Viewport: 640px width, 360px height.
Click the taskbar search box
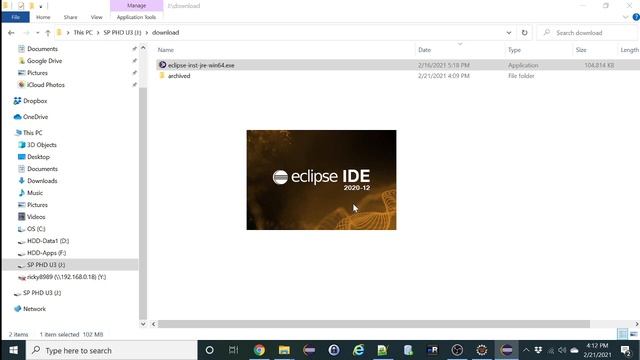pyautogui.click(x=112, y=350)
